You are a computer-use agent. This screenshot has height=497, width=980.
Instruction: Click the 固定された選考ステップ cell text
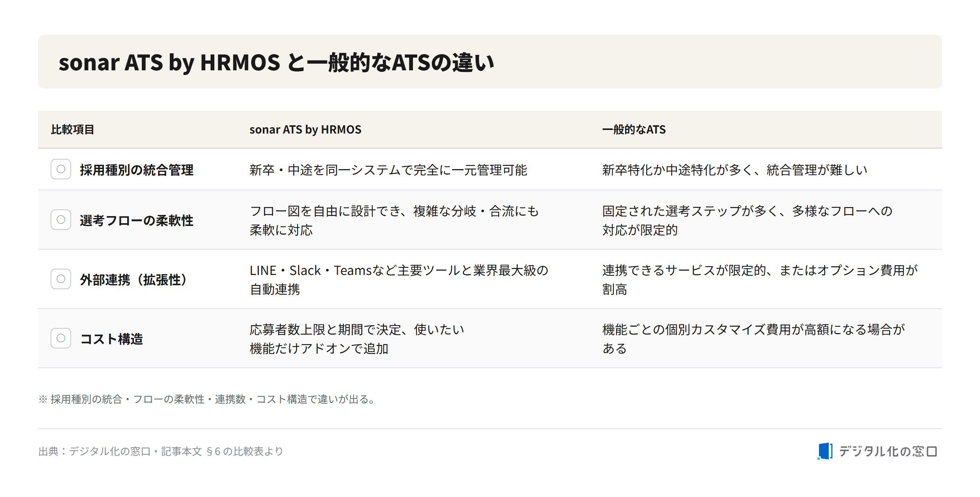click(x=747, y=220)
